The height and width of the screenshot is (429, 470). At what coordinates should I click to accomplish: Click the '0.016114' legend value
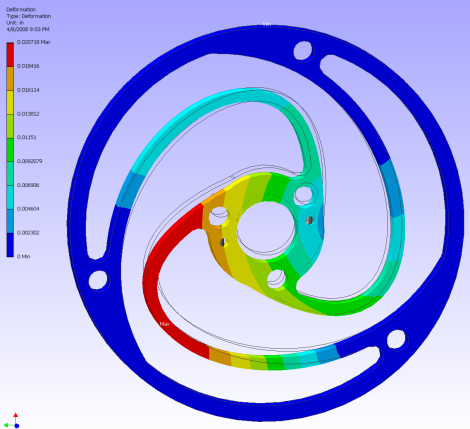tap(28, 90)
